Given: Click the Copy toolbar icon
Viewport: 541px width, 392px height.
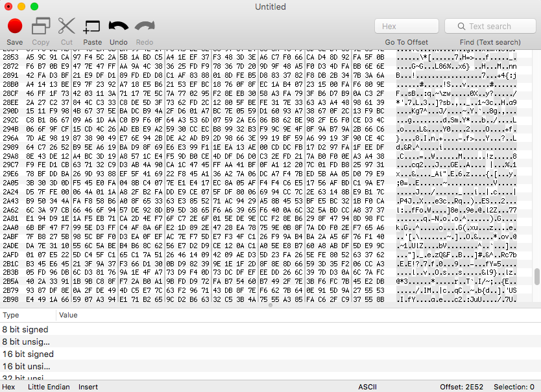Looking at the screenshot, I should click(x=41, y=26).
